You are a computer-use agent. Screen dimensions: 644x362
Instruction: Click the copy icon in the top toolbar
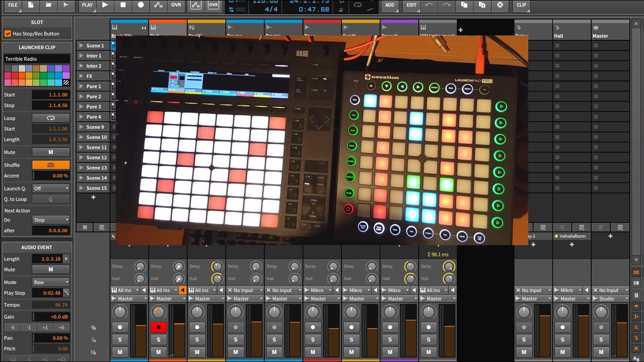(x=464, y=5)
